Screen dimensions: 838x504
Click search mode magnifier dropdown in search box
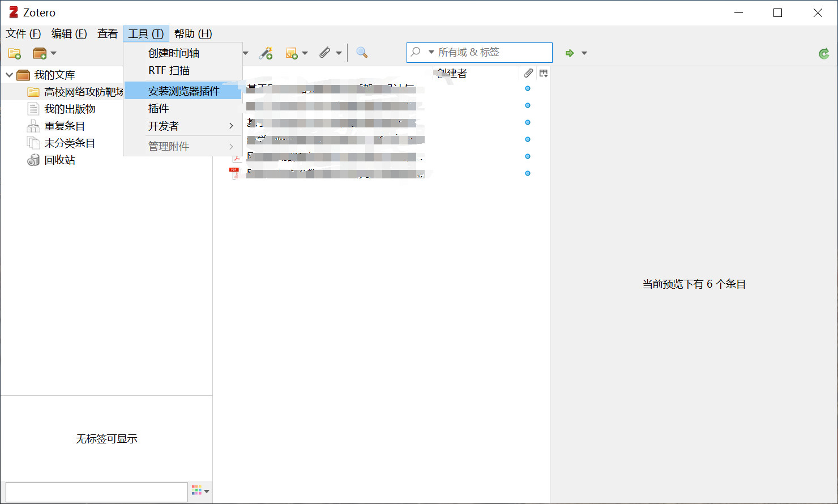click(x=421, y=52)
